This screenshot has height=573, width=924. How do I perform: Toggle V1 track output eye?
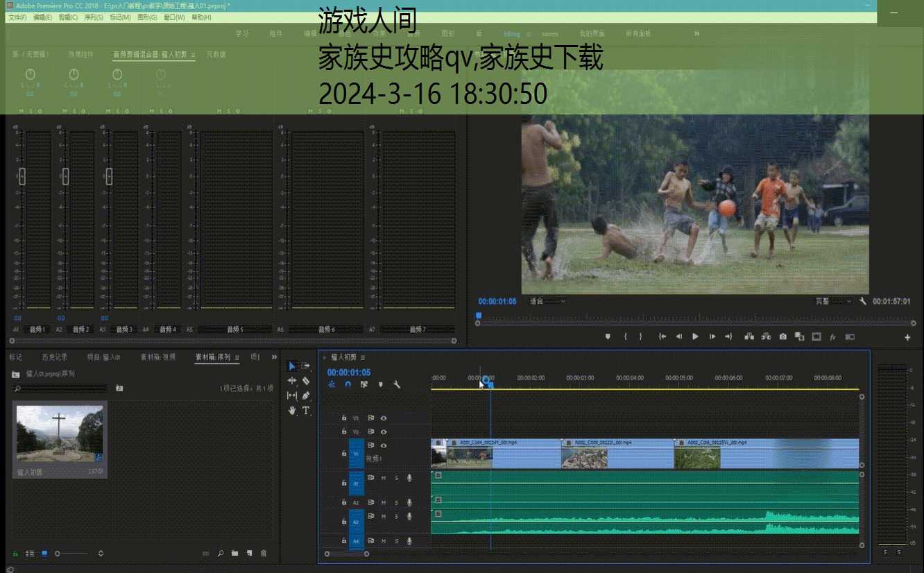click(384, 445)
